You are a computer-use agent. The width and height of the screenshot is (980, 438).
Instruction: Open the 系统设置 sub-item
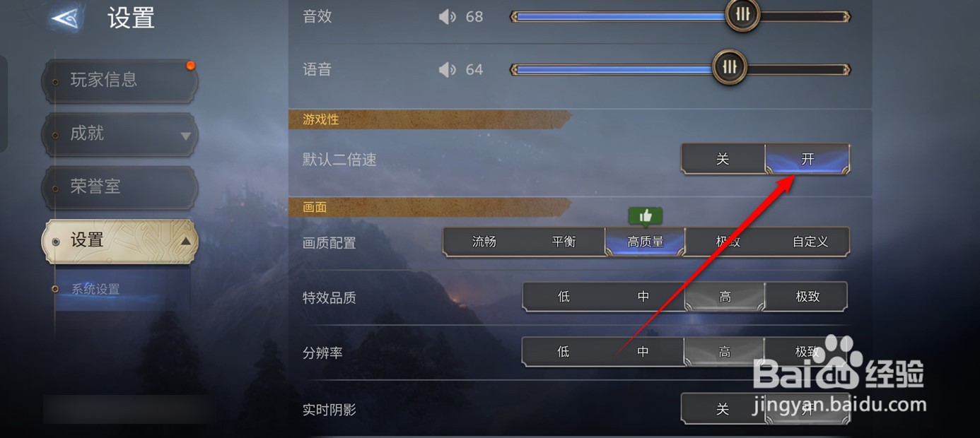coord(95,289)
